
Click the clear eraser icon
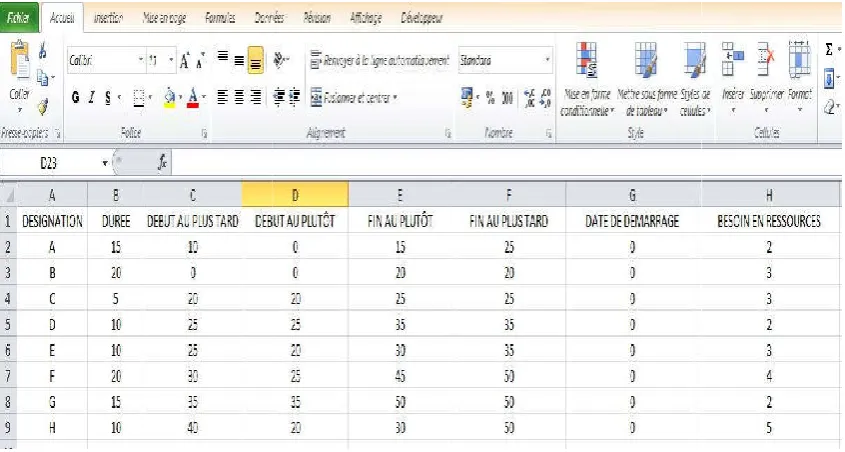pyautogui.click(x=829, y=107)
